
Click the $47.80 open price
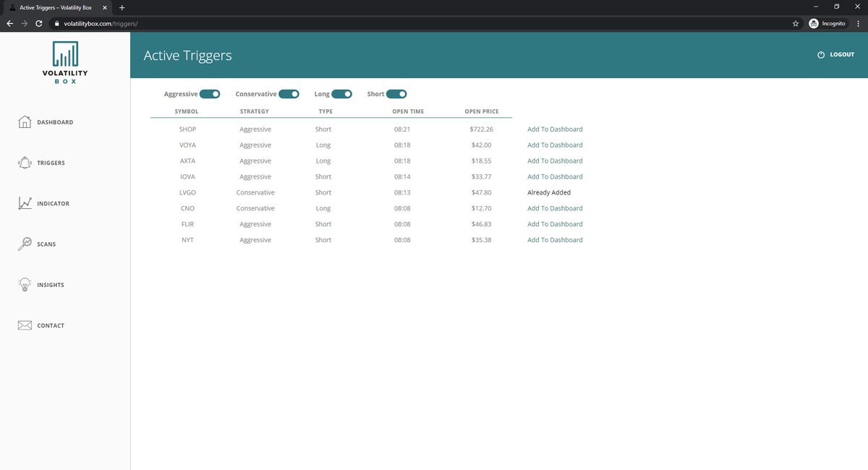[481, 193]
